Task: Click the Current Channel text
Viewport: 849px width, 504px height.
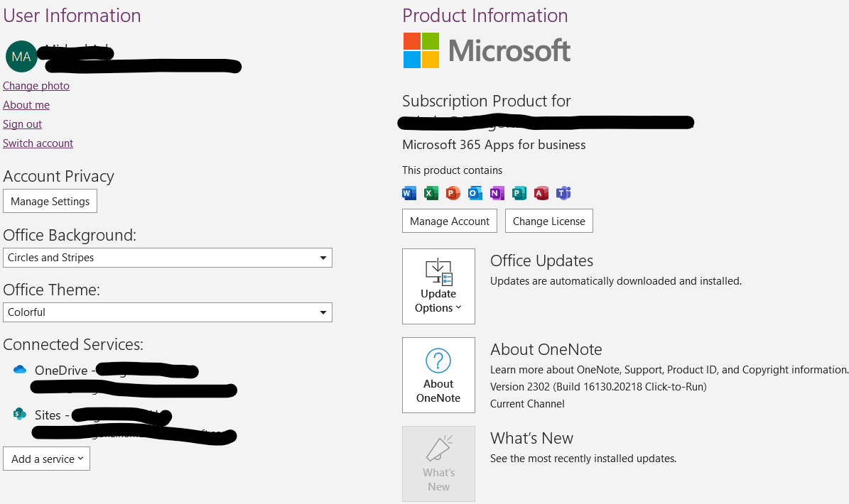Action: click(527, 404)
